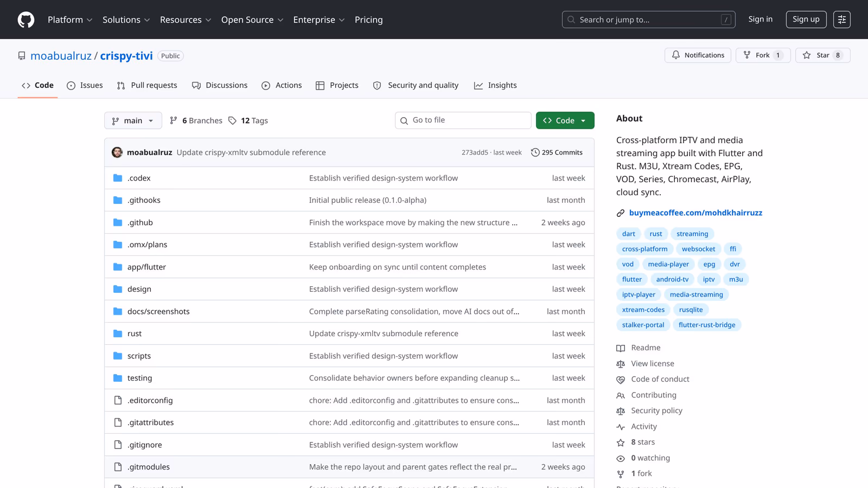Open Pricing in the navigation bar
The height and width of the screenshot is (488, 868).
(x=368, y=20)
